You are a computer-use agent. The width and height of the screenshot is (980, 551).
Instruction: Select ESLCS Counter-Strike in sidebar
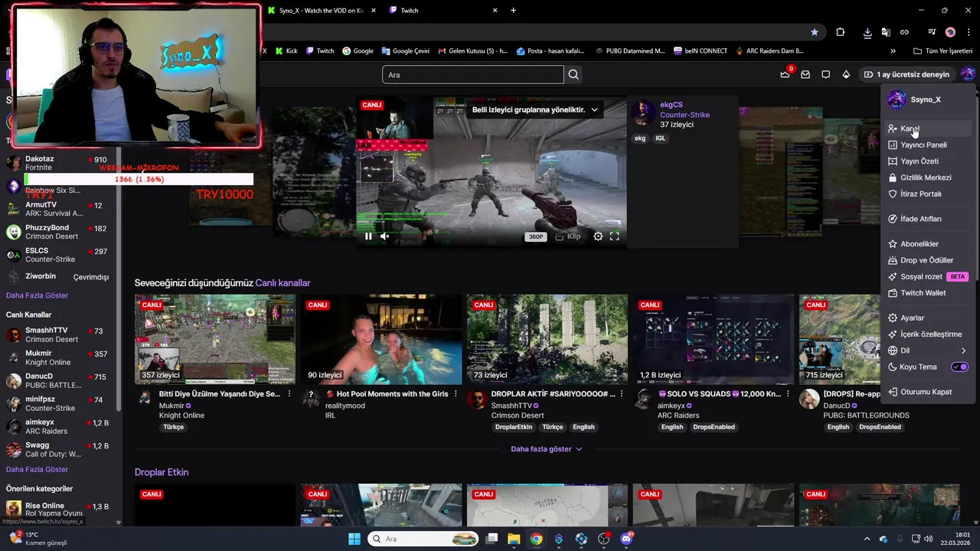(57, 255)
